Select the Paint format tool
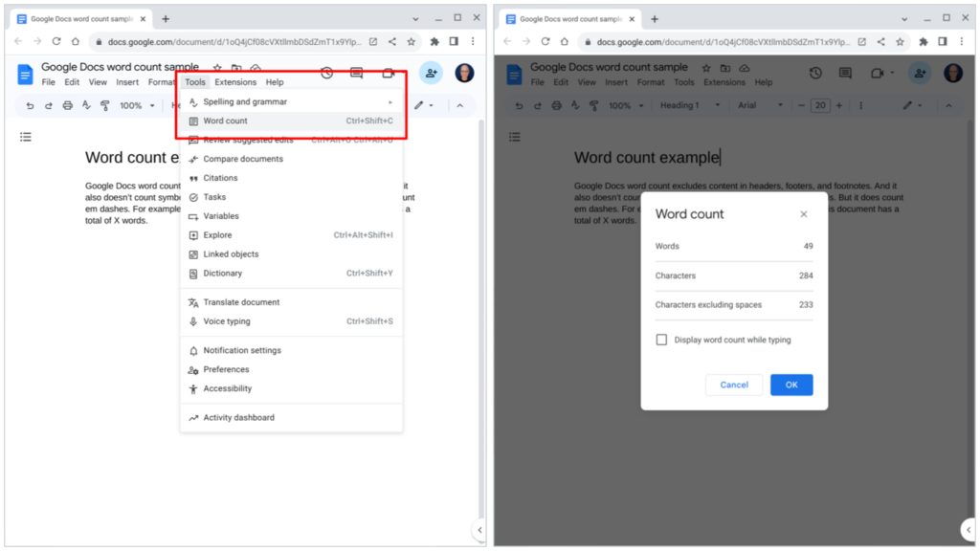 click(105, 105)
